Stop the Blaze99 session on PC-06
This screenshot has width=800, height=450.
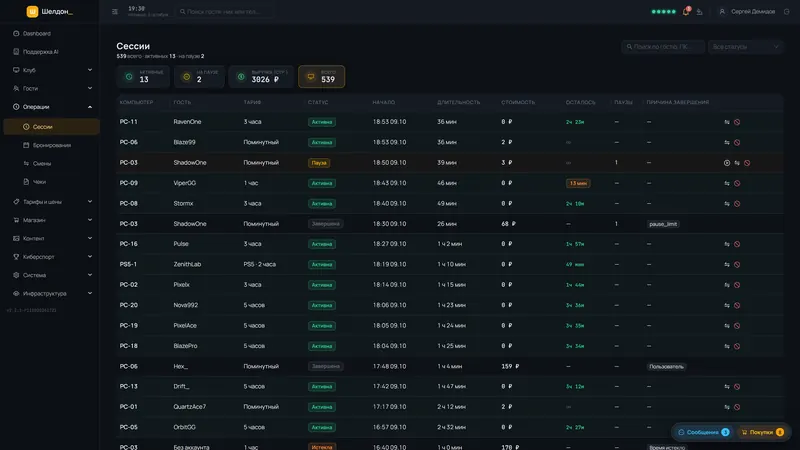(737, 142)
